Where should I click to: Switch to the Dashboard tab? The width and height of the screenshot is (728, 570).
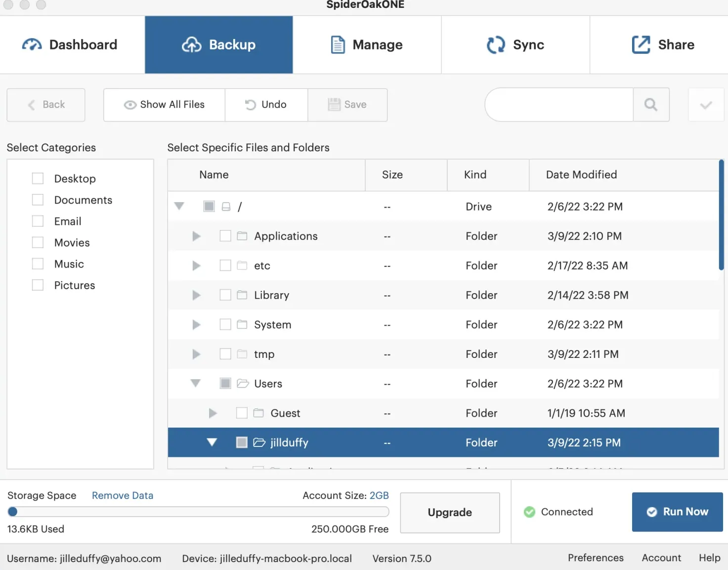click(72, 44)
